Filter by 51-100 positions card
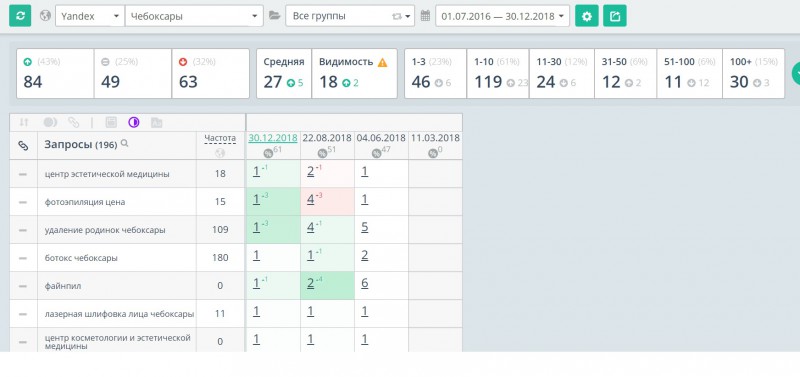The width and height of the screenshot is (800, 377). [x=689, y=73]
